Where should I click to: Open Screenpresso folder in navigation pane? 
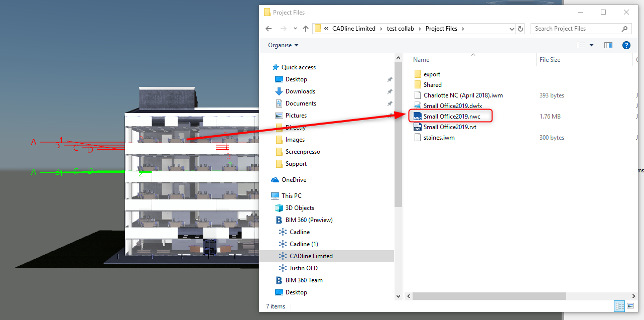(302, 152)
